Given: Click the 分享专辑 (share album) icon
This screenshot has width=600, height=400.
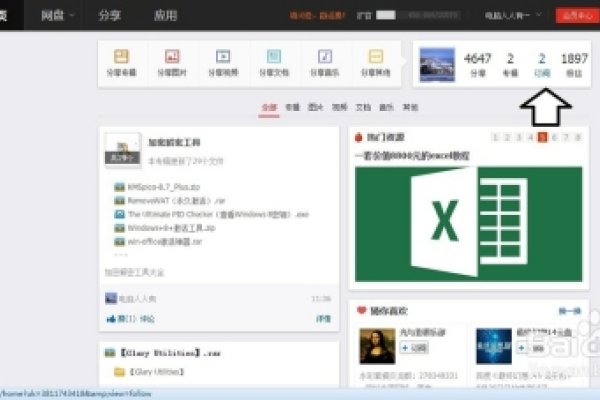Looking at the screenshot, I should click(121, 57).
